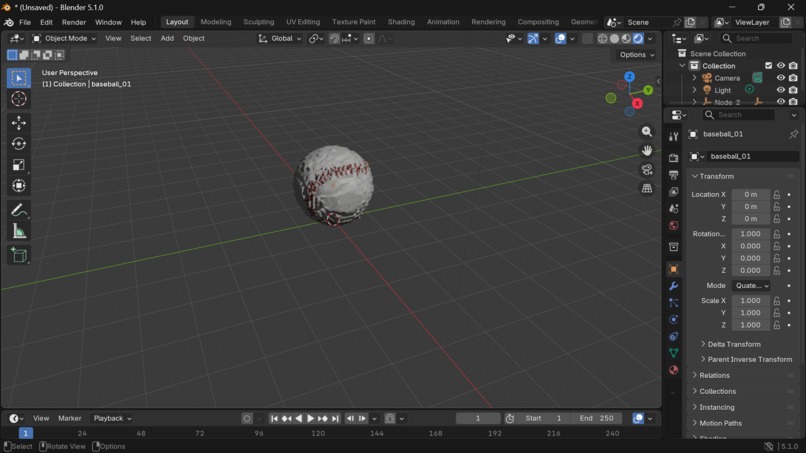Open the Object Mode dropdown
The image size is (806, 453).
point(64,39)
